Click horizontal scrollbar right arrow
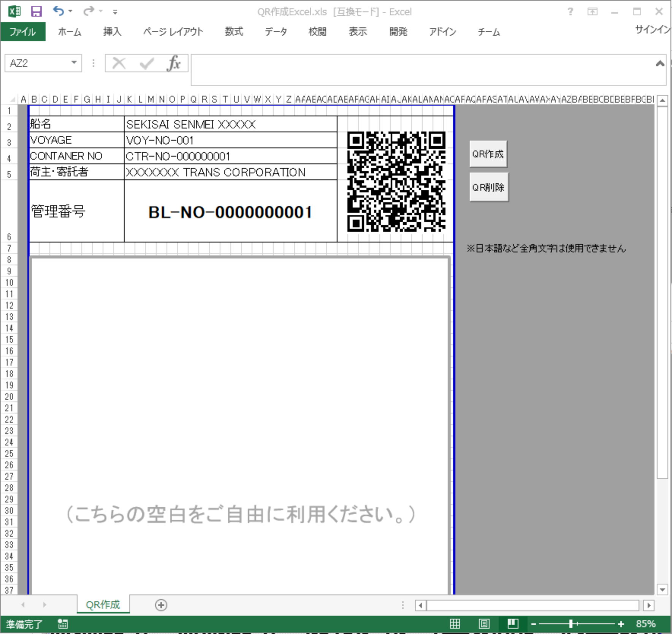Image resolution: width=672 pixels, height=634 pixels. click(x=649, y=605)
